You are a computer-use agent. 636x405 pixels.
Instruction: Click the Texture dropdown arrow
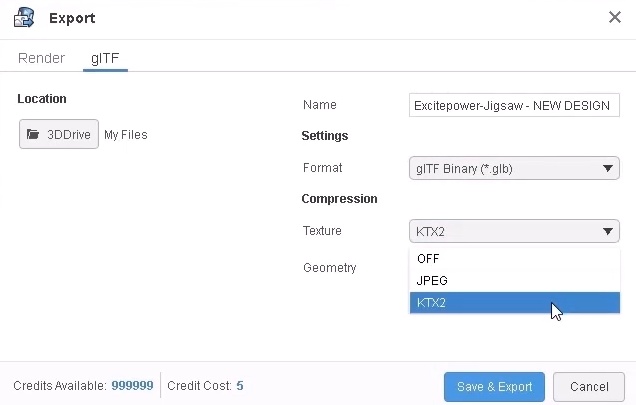point(609,232)
